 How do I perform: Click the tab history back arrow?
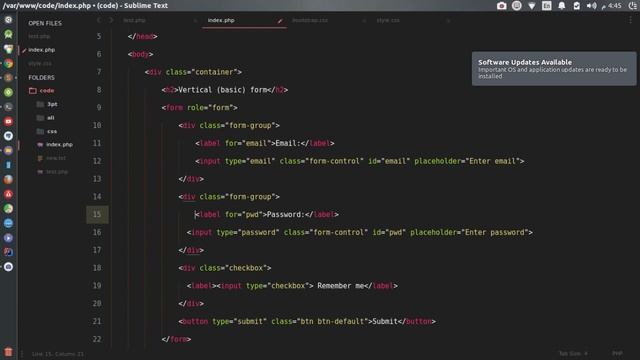[x=99, y=20]
